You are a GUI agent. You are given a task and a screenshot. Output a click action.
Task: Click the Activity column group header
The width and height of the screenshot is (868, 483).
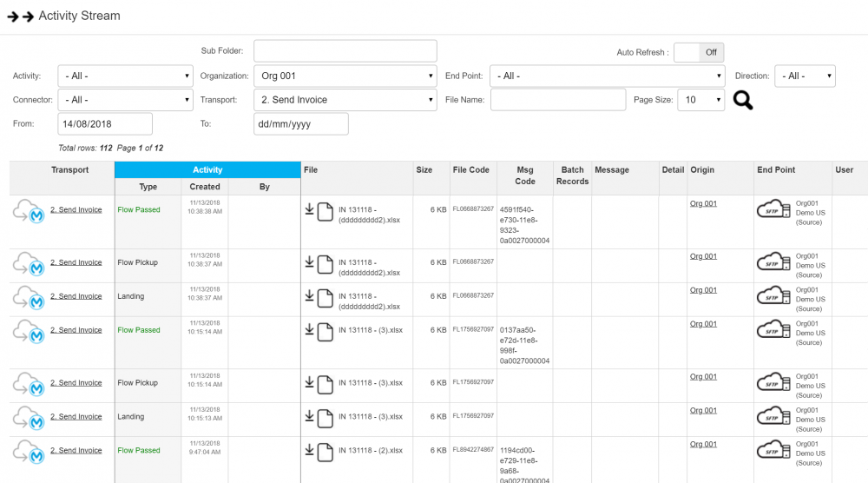tap(207, 170)
